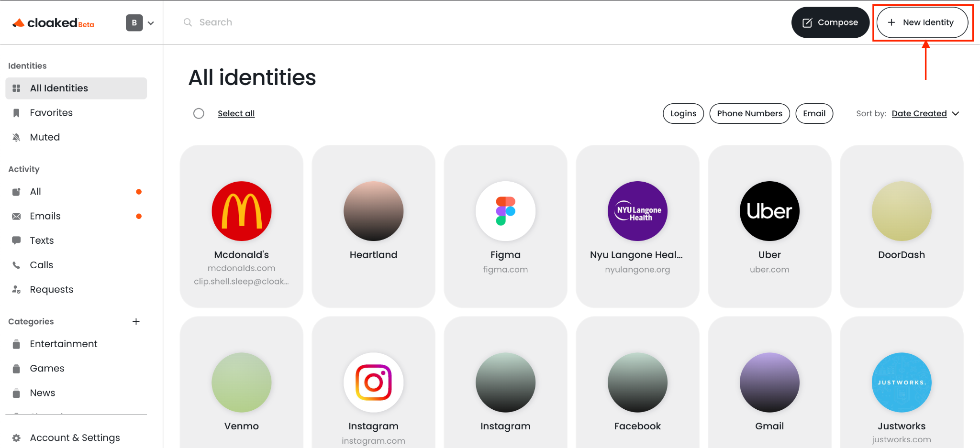This screenshot has width=980, height=448.
Task: Click the Select all link
Action: tap(236, 113)
